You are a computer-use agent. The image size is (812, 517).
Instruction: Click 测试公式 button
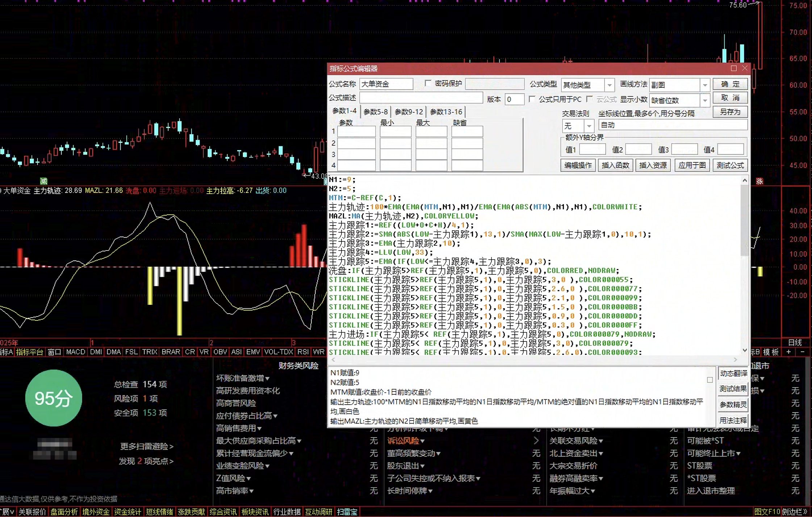tap(730, 165)
